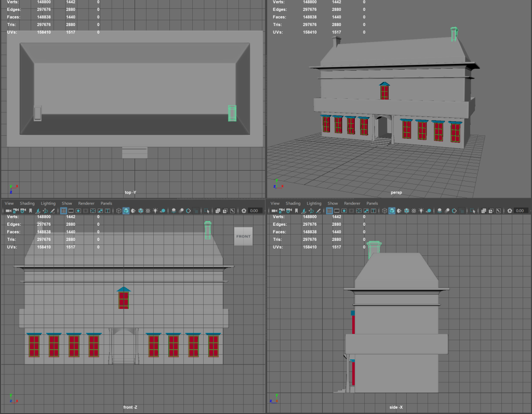532x414 pixels.
Task: Click Use All Lights bulb in side panel
Action: pyautogui.click(x=422, y=211)
